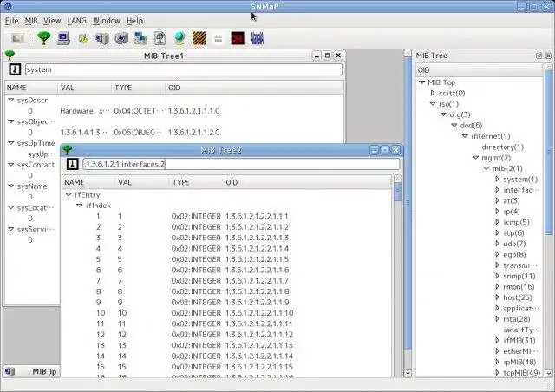Click the NAME column header in MIB Tree2
This screenshot has width=555, height=392.
pos(88,182)
